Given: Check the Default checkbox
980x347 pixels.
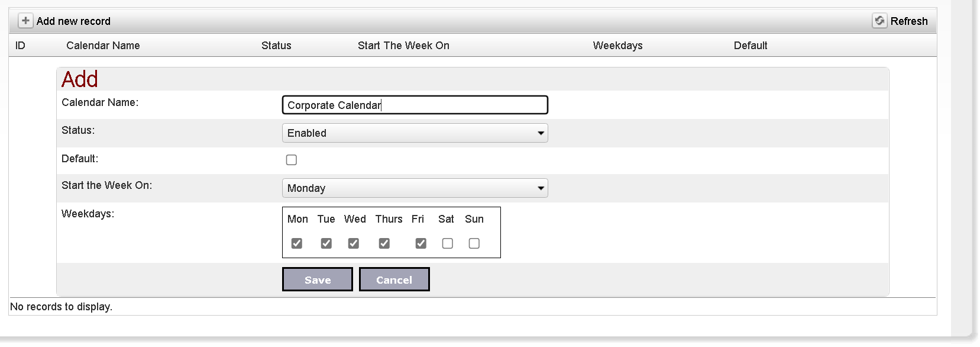Looking at the screenshot, I should (292, 160).
